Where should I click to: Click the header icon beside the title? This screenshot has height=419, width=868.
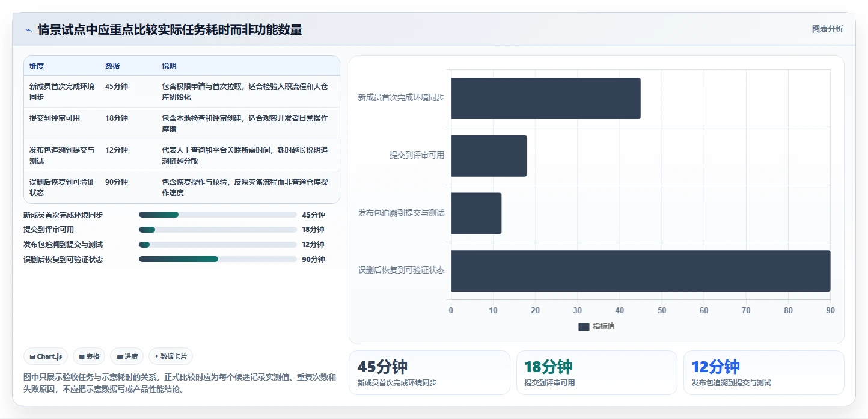[28, 30]
